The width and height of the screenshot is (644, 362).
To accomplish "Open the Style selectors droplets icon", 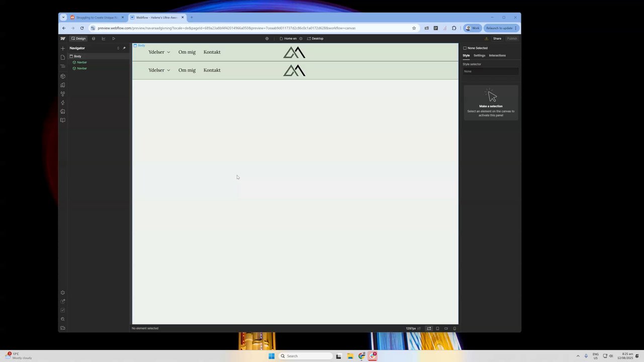I will pyautogui.click(x=62, y=94).
